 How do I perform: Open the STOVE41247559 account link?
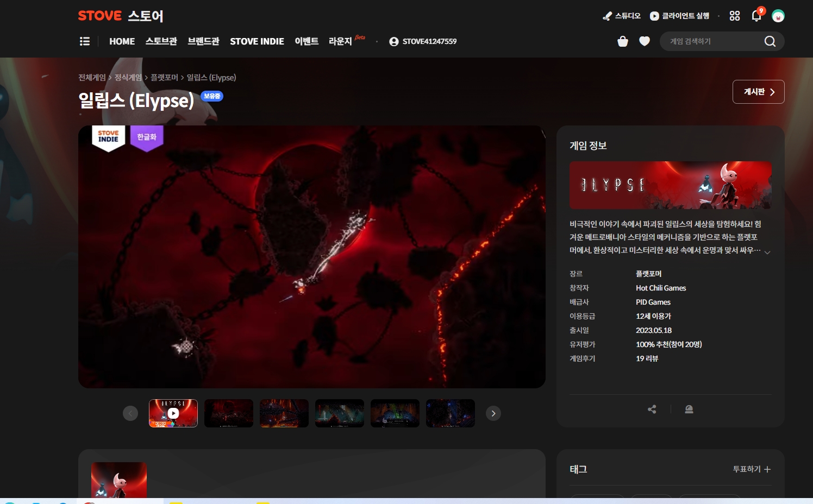(423, 41)
